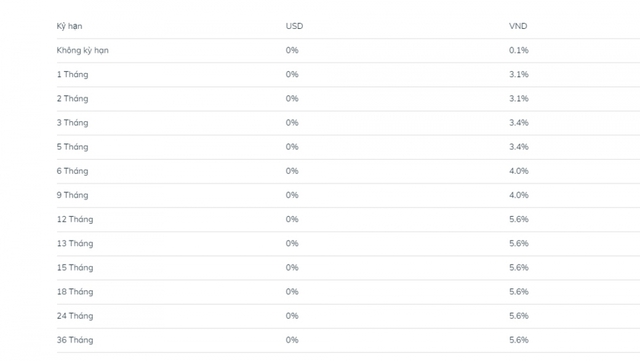The width and height of the screenshot is (640, 361).
Task: Click the VND column header
Action: click(x=518, y=26)
